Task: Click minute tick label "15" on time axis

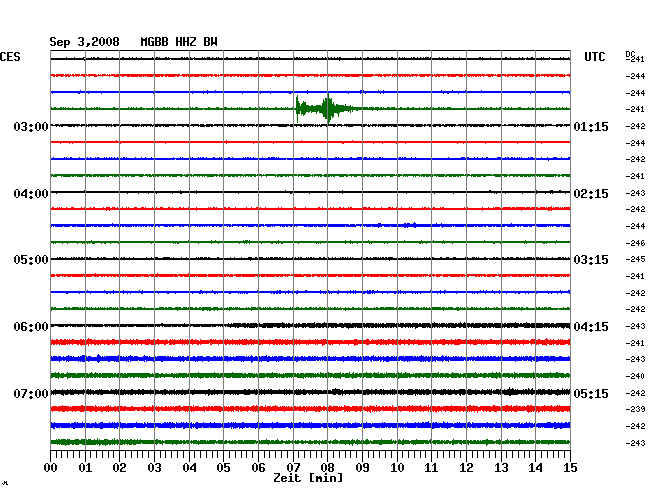Action: 570,467
